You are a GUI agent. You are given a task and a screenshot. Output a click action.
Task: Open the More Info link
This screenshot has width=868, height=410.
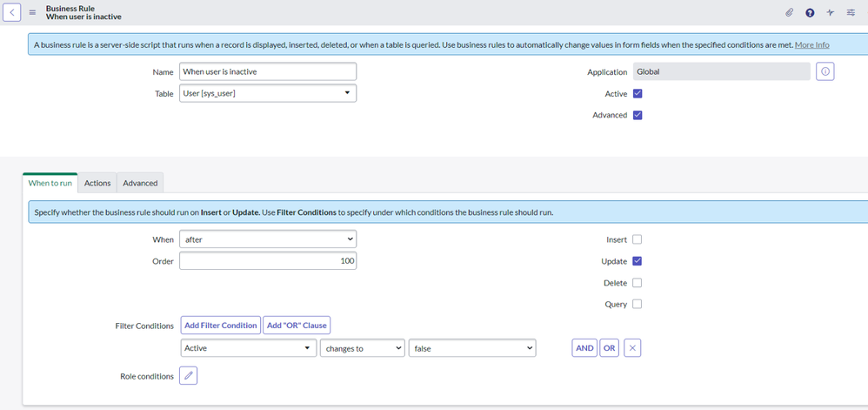click(x=812, y=45)
